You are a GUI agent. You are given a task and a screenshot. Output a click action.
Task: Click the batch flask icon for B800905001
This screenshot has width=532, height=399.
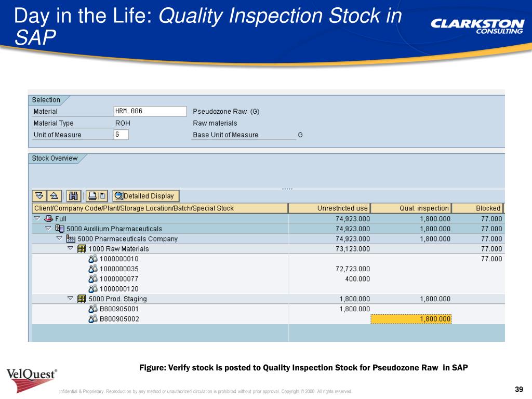93,309
